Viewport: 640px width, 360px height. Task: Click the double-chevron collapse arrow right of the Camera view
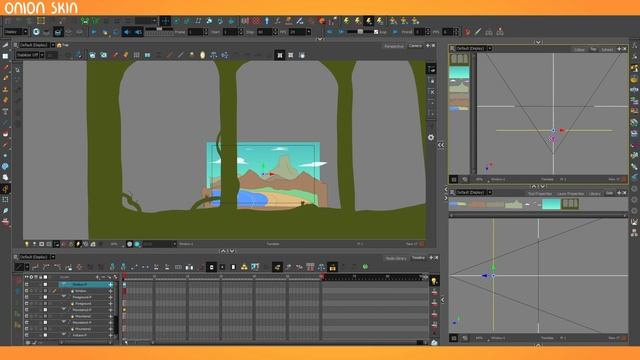pos(441,145)
